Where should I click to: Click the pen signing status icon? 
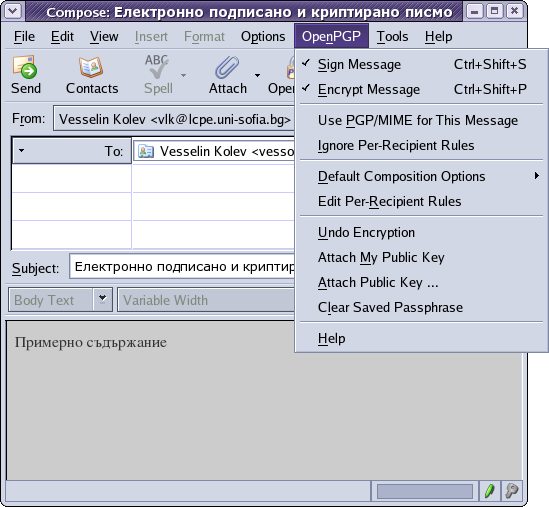[489, 491]
